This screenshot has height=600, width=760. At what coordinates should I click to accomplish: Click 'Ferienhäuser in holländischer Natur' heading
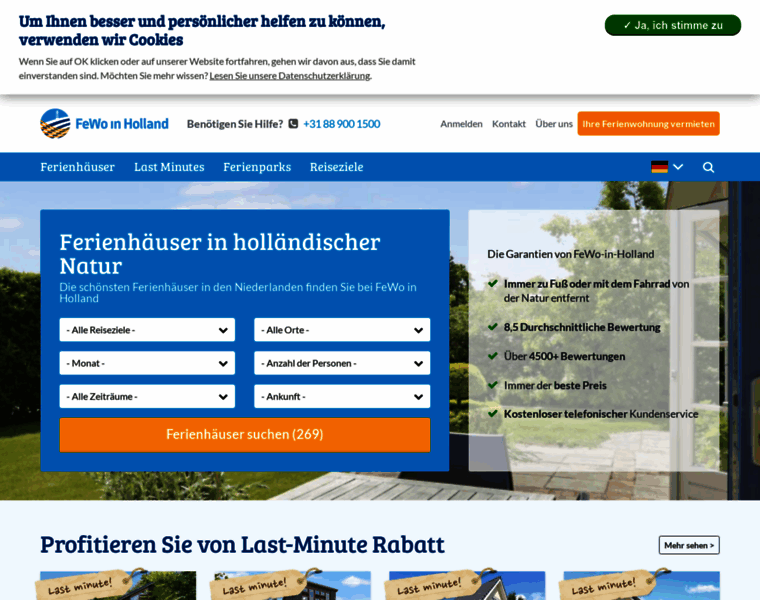coord(220,253)
